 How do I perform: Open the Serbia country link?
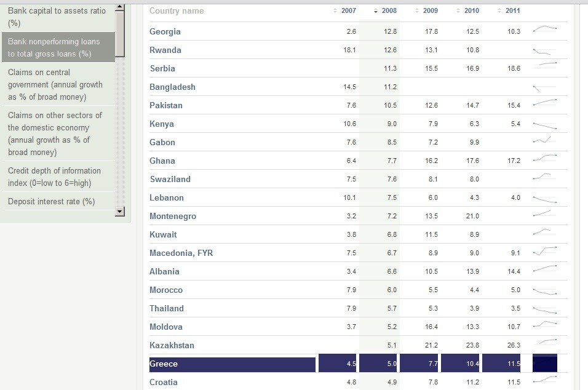coord(162,68)
